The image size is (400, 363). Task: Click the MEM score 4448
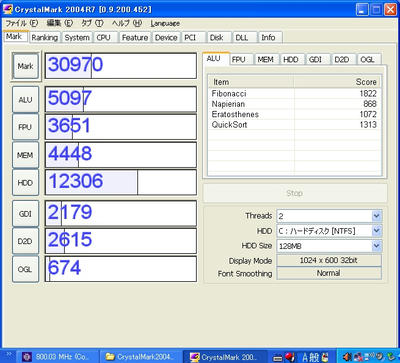coord(121,155)
